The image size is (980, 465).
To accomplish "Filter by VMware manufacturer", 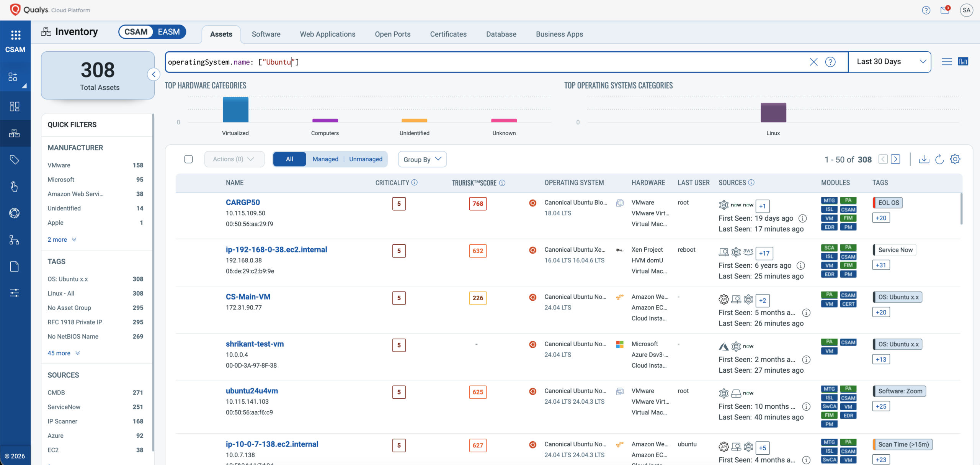I will (x=59, y=165).
